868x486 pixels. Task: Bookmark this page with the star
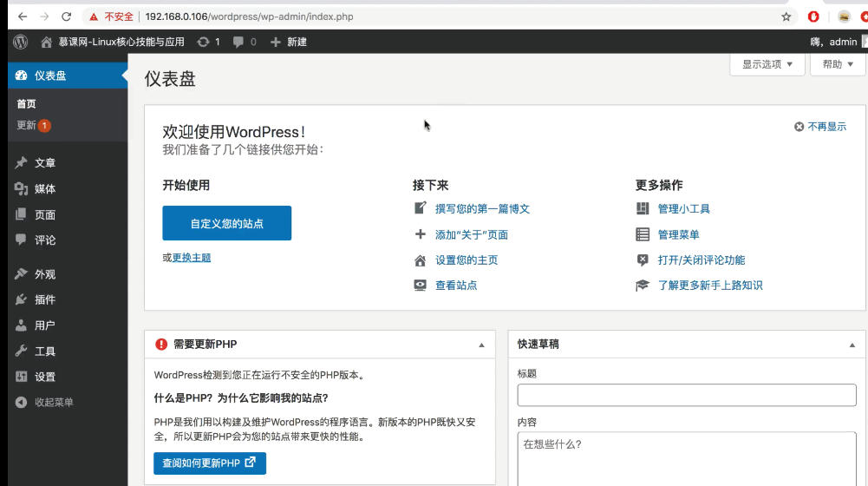coord(786,16)
